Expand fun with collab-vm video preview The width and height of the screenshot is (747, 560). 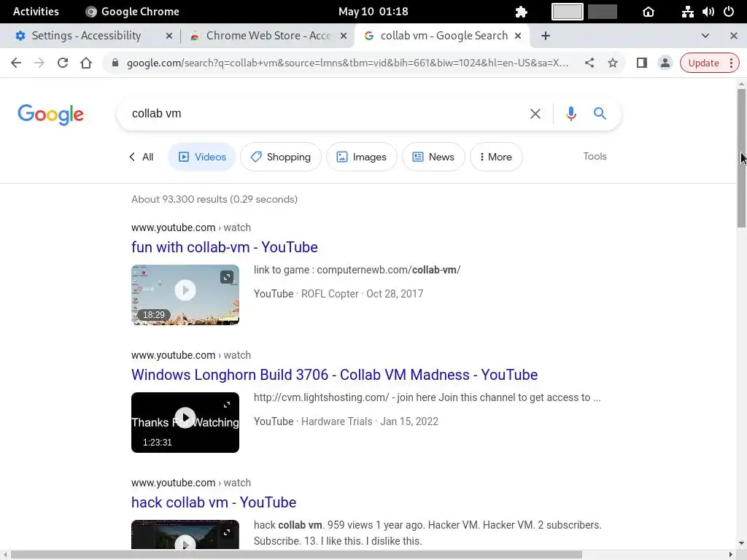click(227, 277)
